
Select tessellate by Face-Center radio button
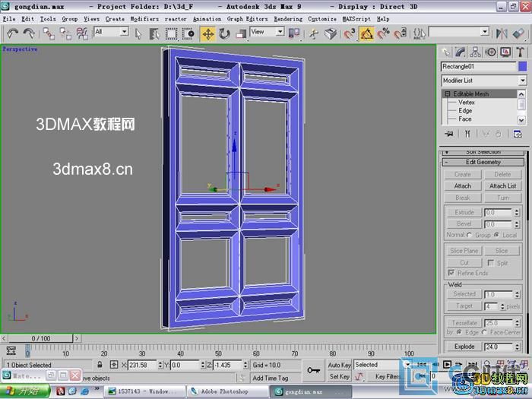point(485,332)
